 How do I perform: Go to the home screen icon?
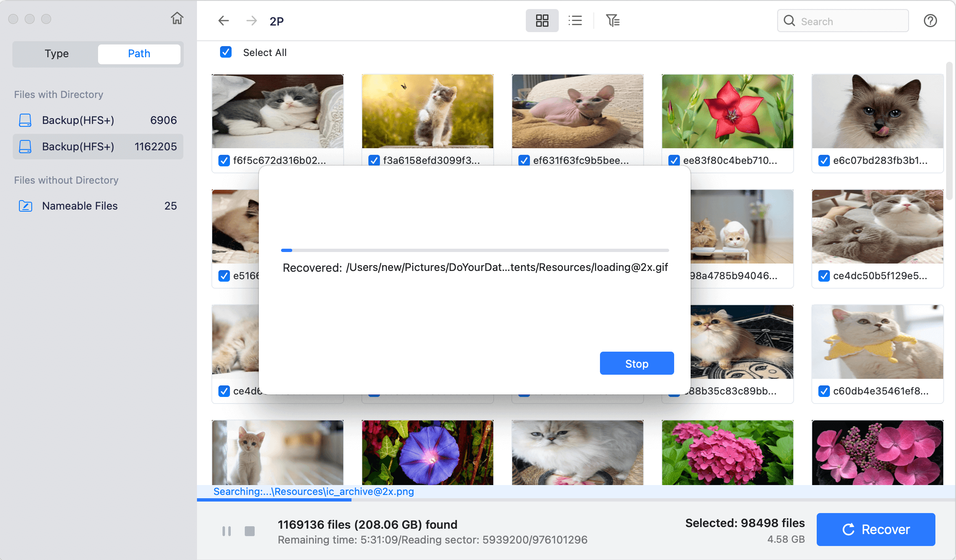coord(177,19)
